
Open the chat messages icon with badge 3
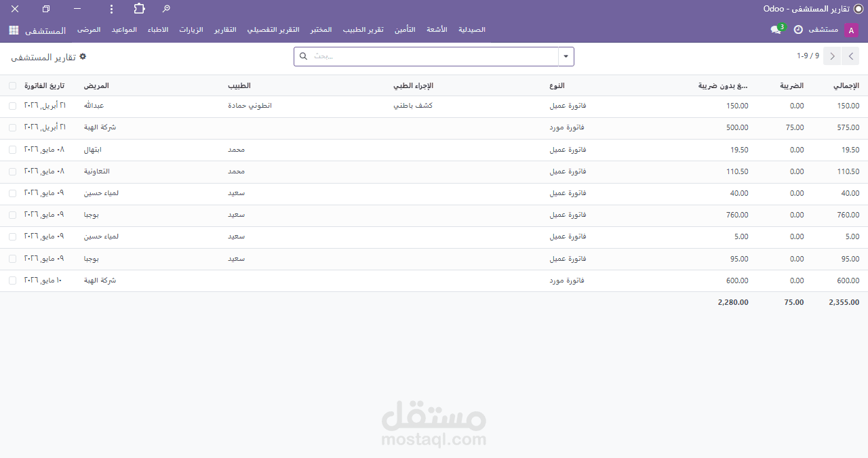777,30
